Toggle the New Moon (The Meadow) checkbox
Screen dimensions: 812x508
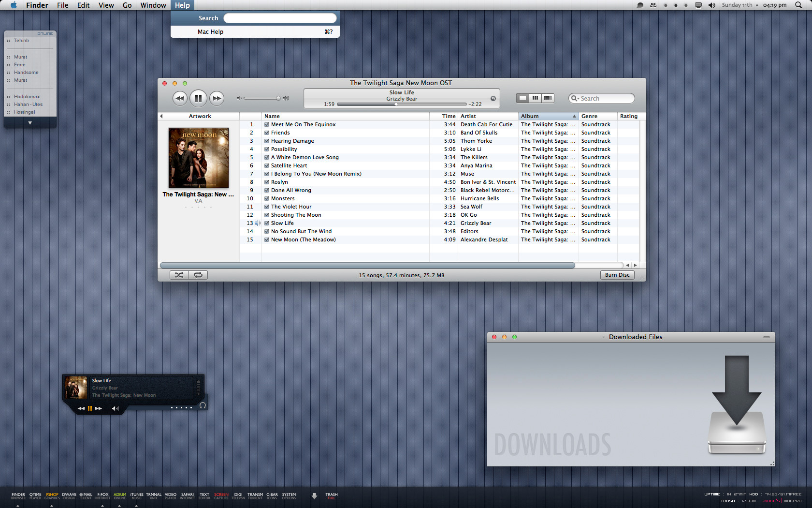266,239
